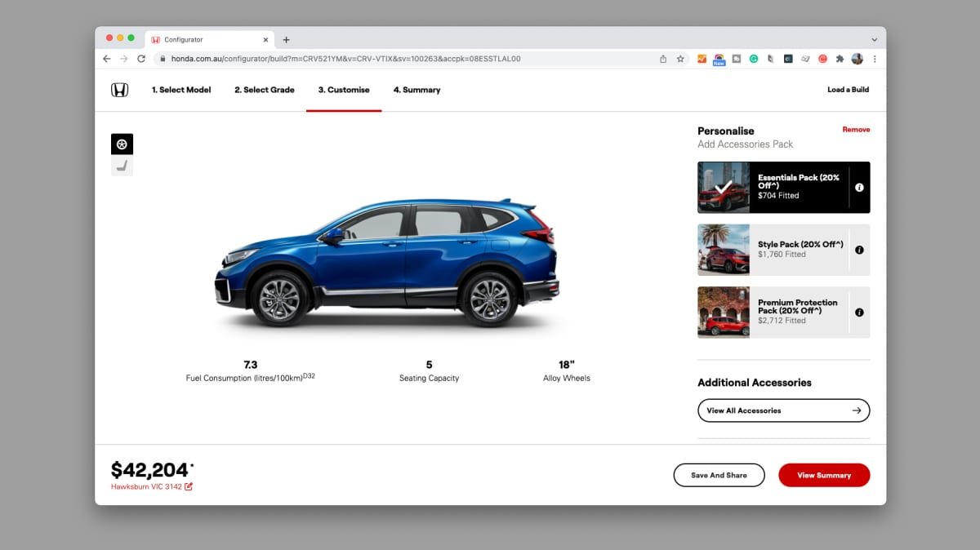980x550 pixels.
Task: Open the 4. Summary step
Action: [x=416, y=90]
